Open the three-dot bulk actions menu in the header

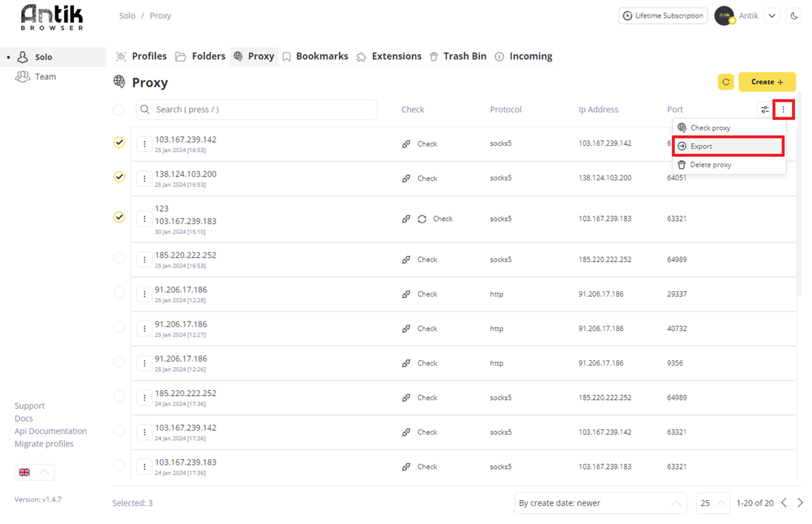(783, 109)
